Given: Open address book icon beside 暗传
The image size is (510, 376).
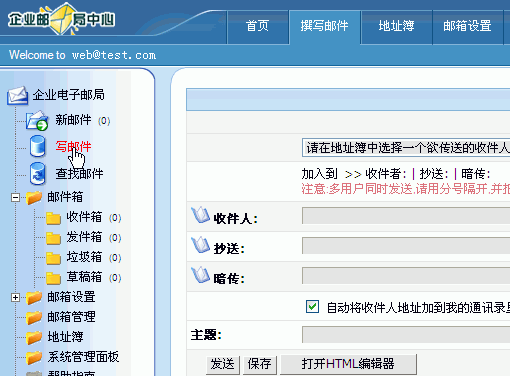Looking at the screenshot, I should [x=201, y=275].
